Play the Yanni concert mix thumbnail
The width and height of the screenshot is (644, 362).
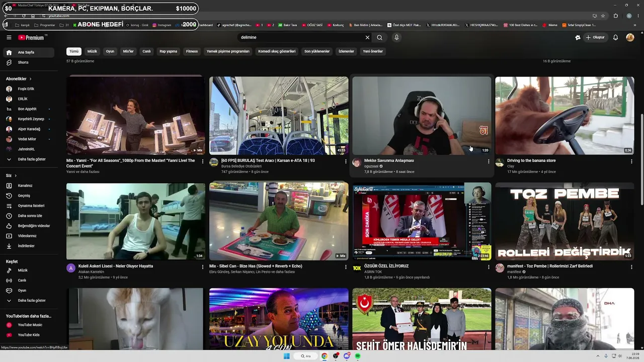(x=136, y=116)
